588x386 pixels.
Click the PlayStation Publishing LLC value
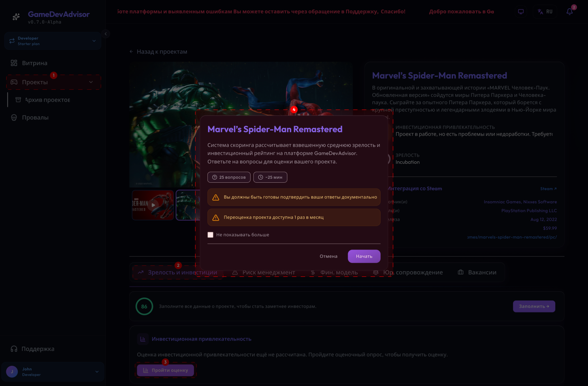[x=529, y=211]
